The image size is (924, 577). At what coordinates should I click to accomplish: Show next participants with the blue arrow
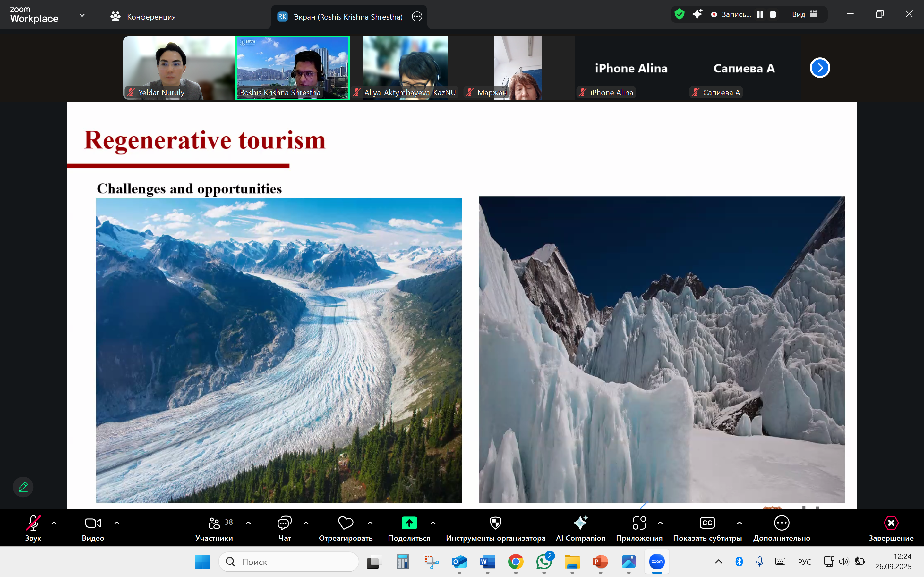click(820, 68)
